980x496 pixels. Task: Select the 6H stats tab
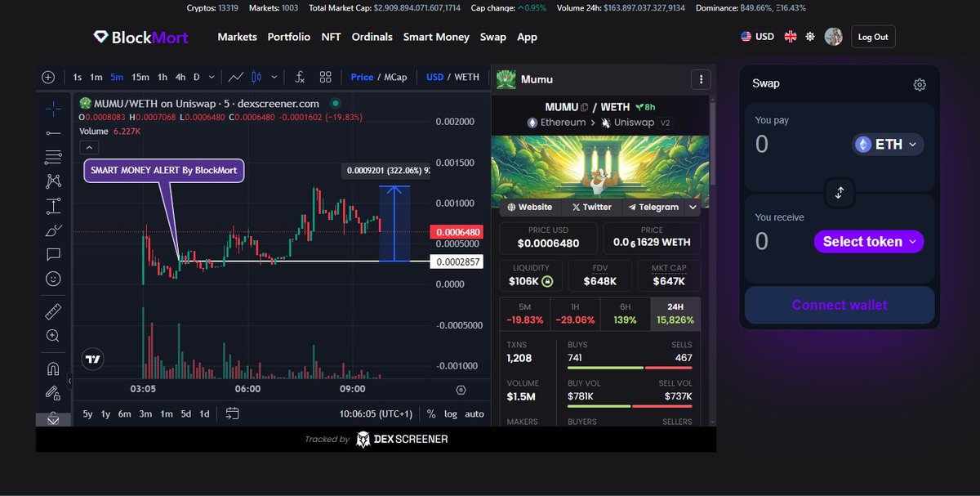(x=625, y=314)
